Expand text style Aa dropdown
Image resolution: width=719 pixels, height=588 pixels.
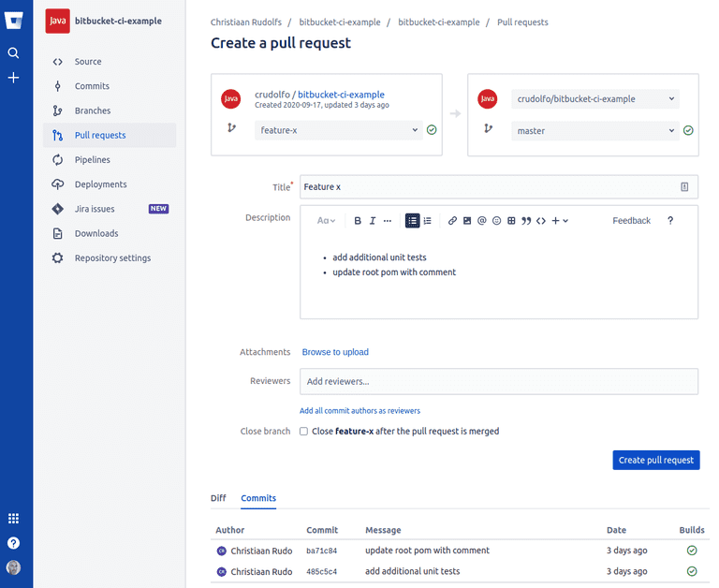[326, 221]
